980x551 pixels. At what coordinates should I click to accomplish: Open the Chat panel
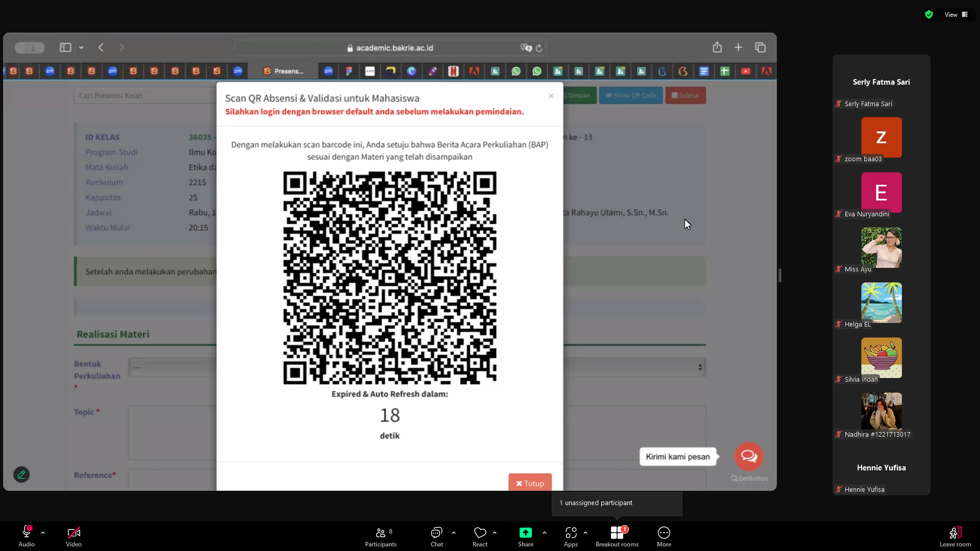[436, 536]
